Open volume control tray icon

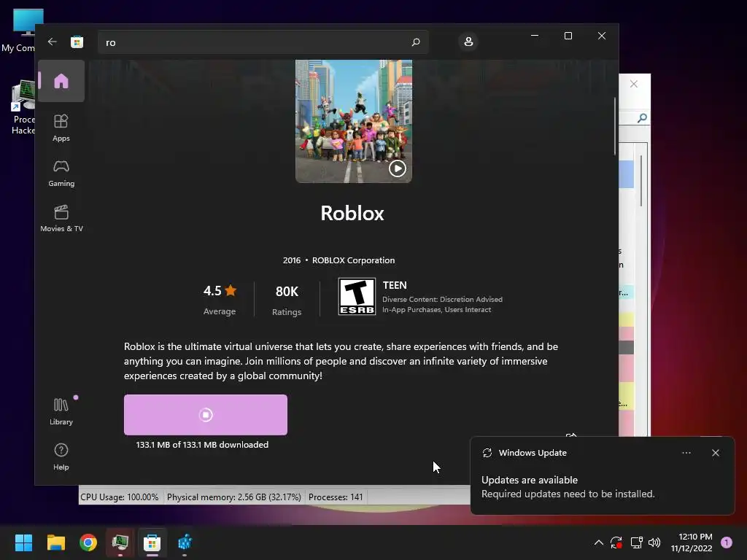(x=654, y=542)
